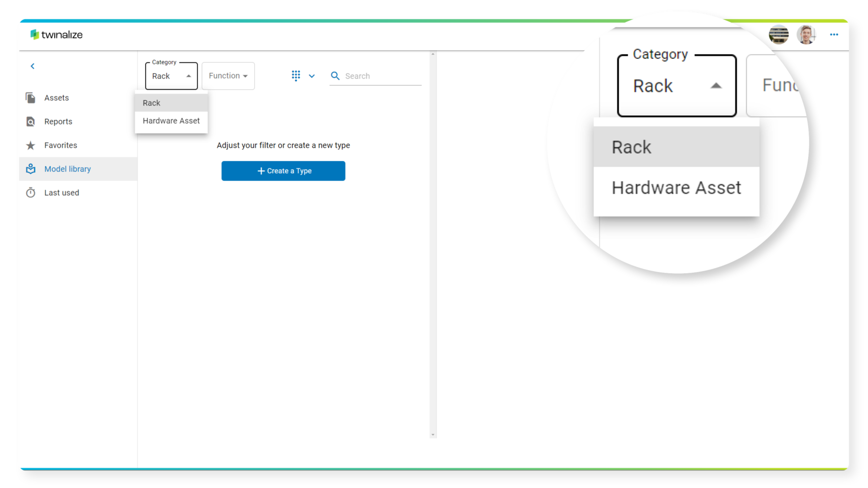Image resolution: width=868 pixels, height=488 pixels.
Task: Go to Reports page
Action: 58,121
